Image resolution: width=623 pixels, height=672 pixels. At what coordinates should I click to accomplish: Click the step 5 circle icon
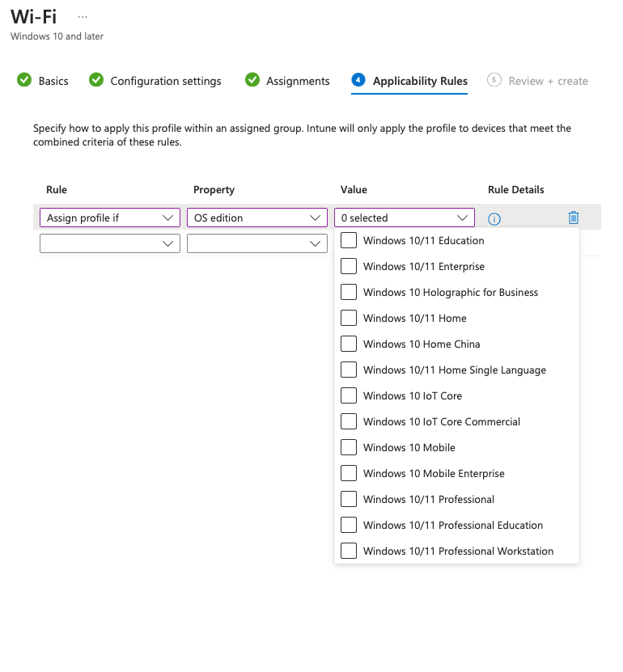click(494, 80)
